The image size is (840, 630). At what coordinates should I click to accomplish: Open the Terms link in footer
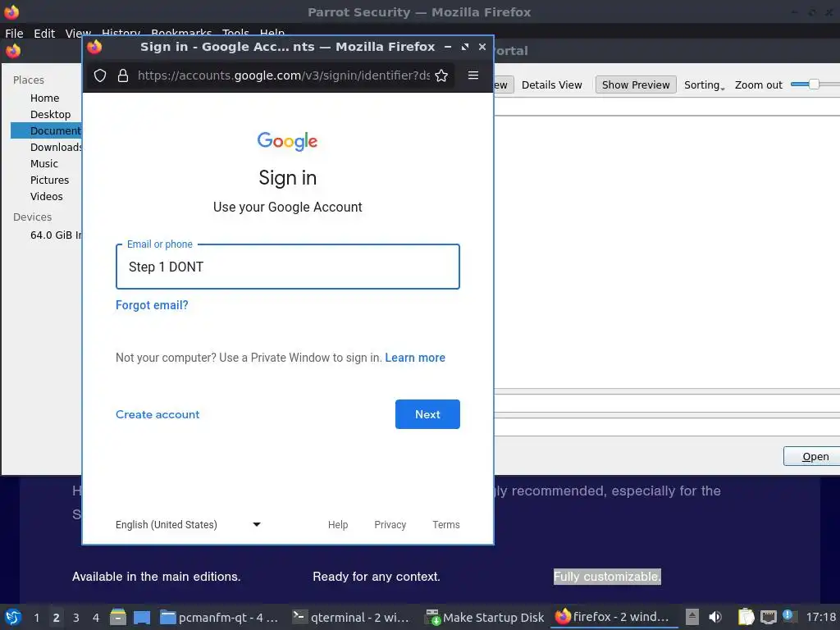(x=446, y=524)
